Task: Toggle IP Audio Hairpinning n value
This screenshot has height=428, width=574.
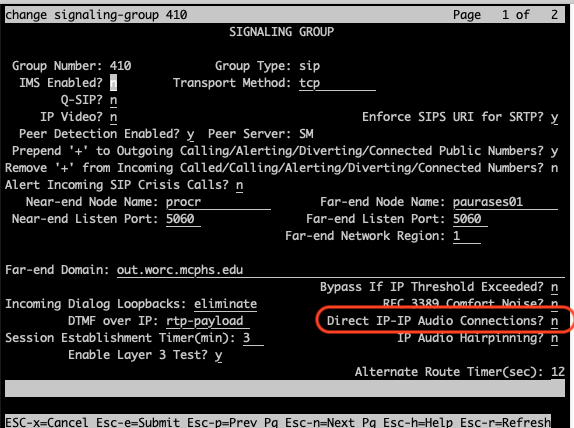Action: click(554, 338)
